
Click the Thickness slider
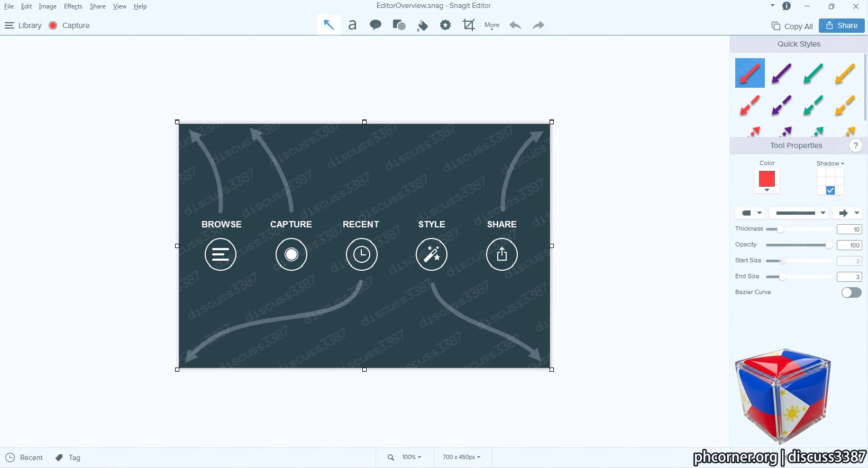[x=799, y=229]
